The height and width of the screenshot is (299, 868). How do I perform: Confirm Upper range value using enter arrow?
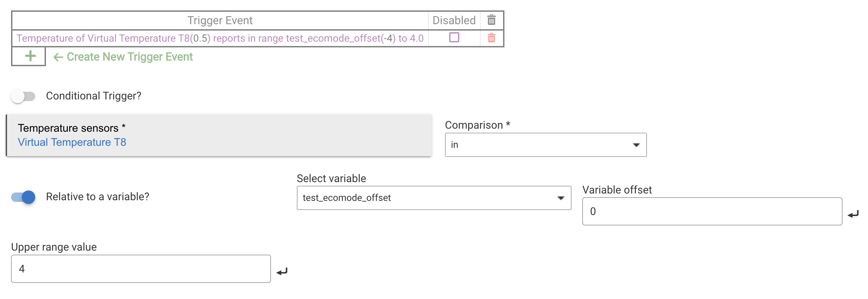pos(282,271)
